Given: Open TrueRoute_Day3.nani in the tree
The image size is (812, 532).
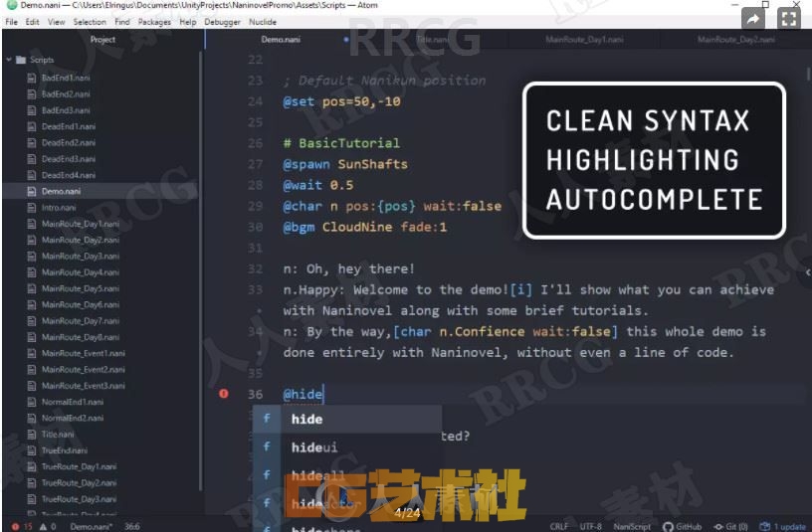Looking at the screenshot, I should (79, 499).
